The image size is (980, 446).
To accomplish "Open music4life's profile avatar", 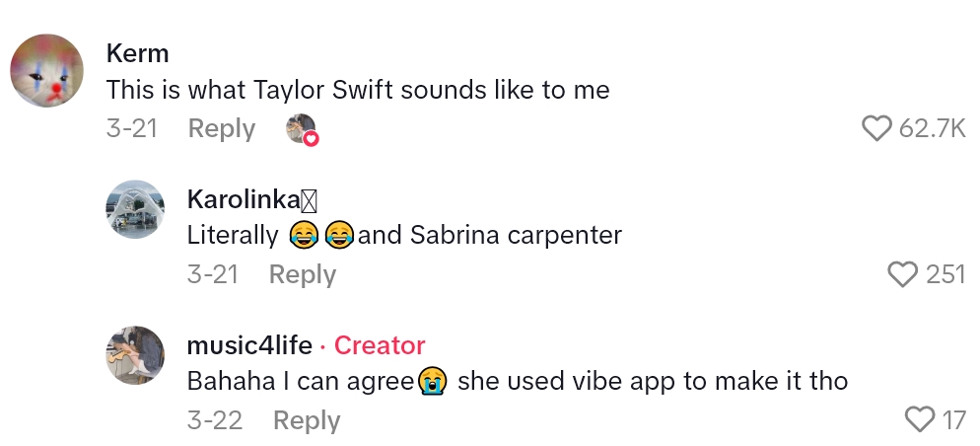I will [x=135, y=355].
